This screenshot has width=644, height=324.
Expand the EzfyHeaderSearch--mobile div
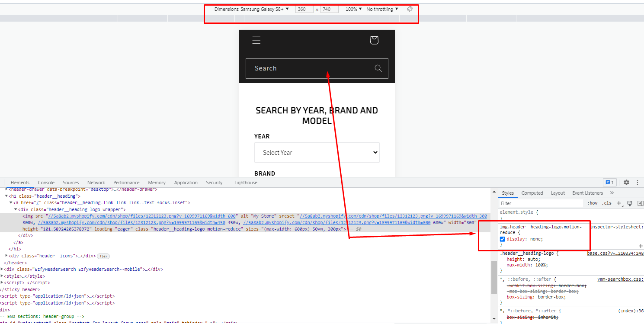2,269
